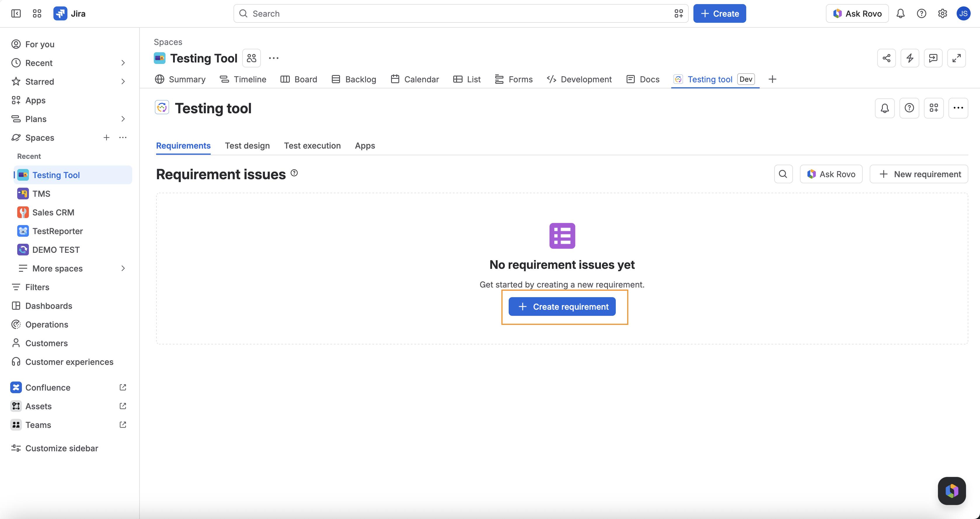Click the Spaces breadcrumb link

168,42
